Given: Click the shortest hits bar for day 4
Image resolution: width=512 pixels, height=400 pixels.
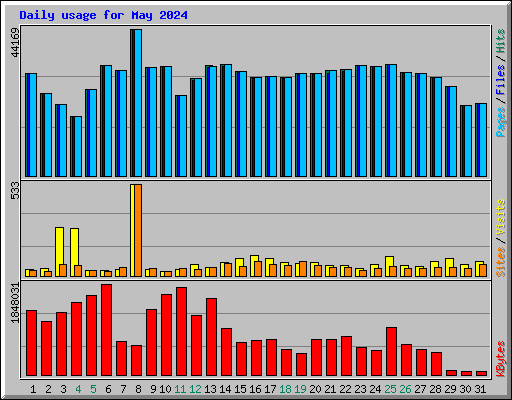Looking at the screenshot, I should [76, 146].
